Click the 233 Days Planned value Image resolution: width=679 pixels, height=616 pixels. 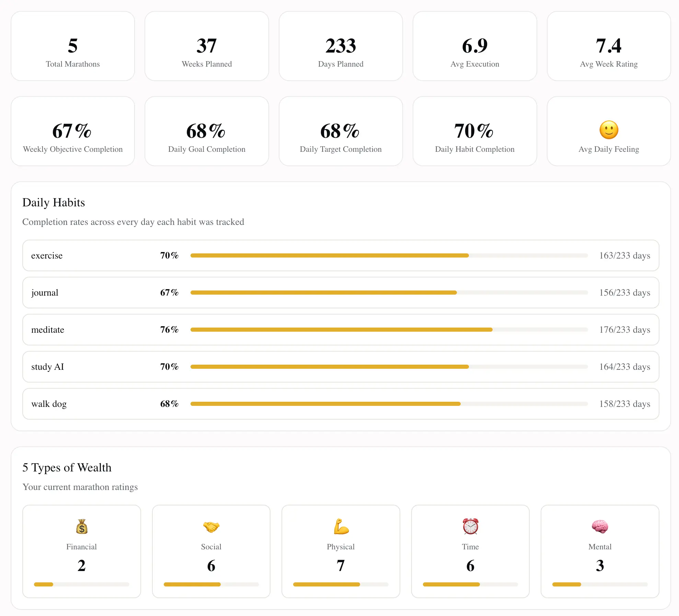click(341, 46)
